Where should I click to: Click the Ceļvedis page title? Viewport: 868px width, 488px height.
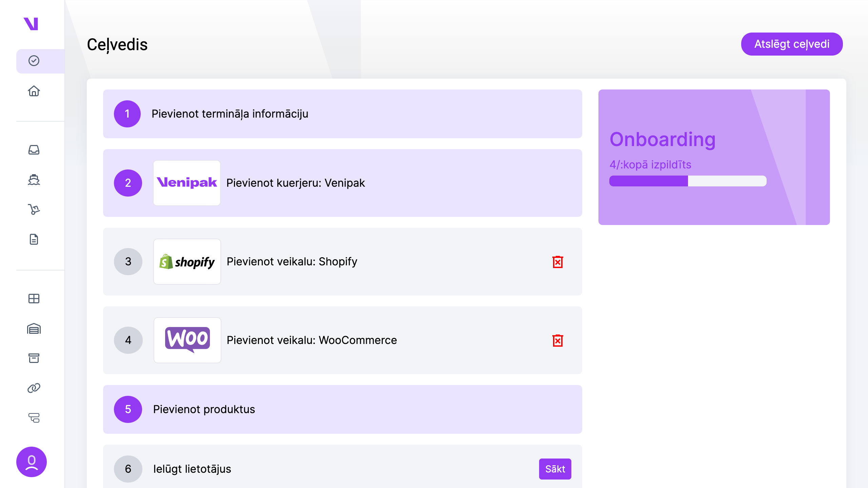pyautogui.click(x=117, y=45)
